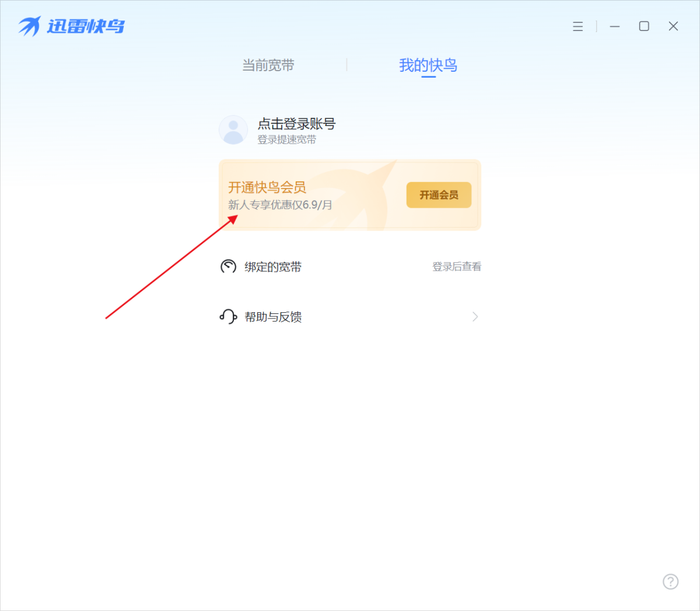
Task: Select the 我的快鸟 tab
Action: (428, 65)
